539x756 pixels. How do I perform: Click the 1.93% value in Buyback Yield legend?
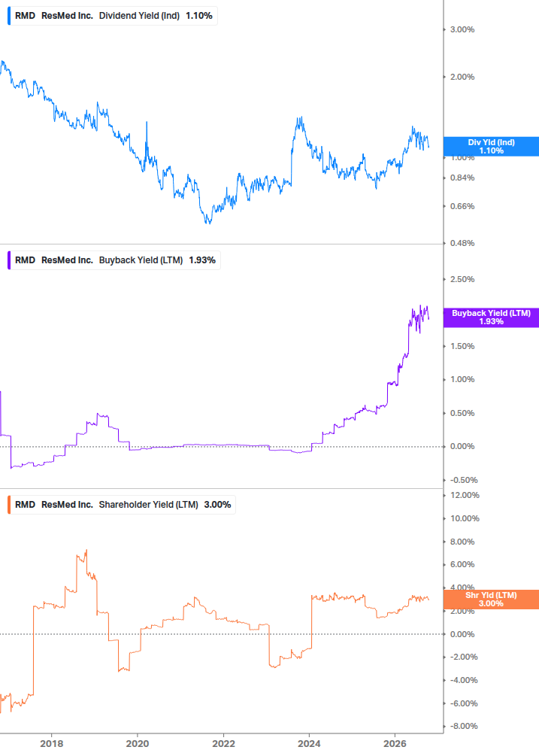[x=202, y=260]
